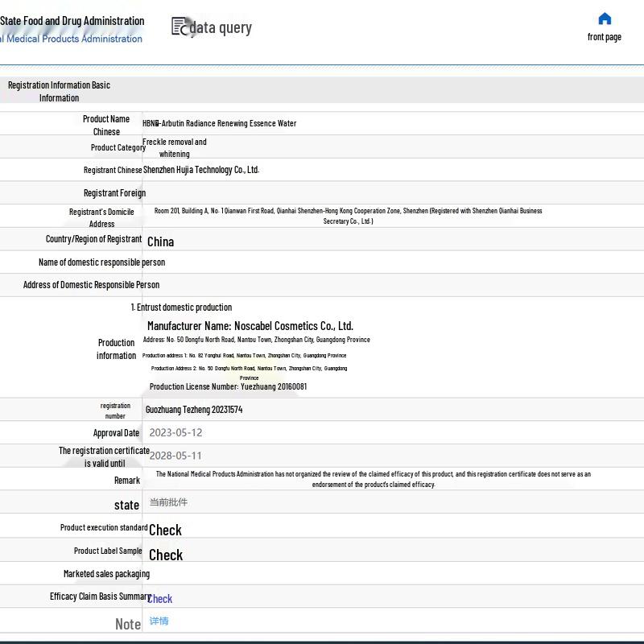The image size is (644, 644).
Task: Open the blue Note details link
Action: tap(159, 621)
